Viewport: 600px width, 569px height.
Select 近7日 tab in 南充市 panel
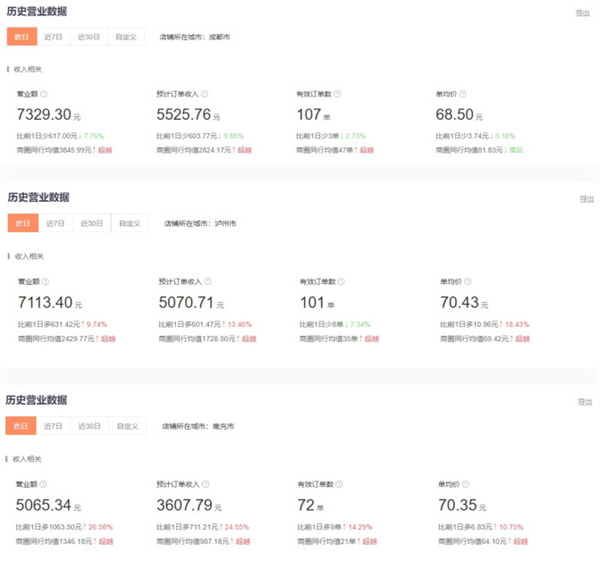pos(54,425)
